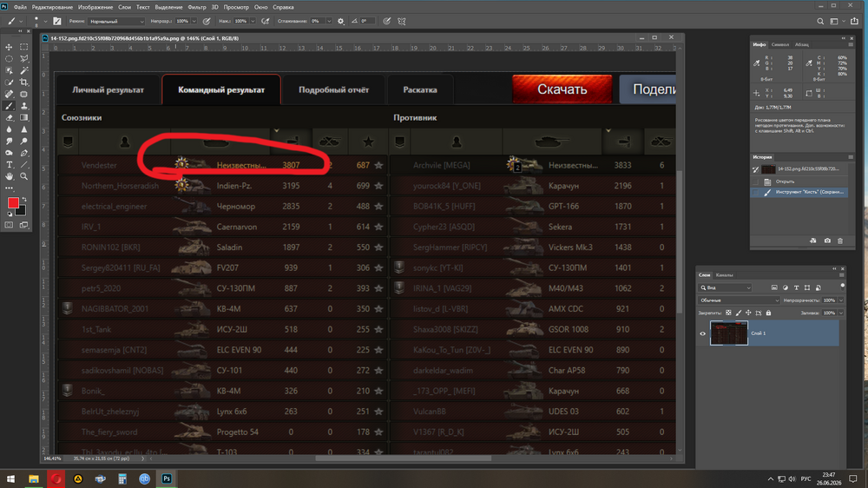Click the Windows Start button
The image size is (868, 488).
click(x=10, y=478)
